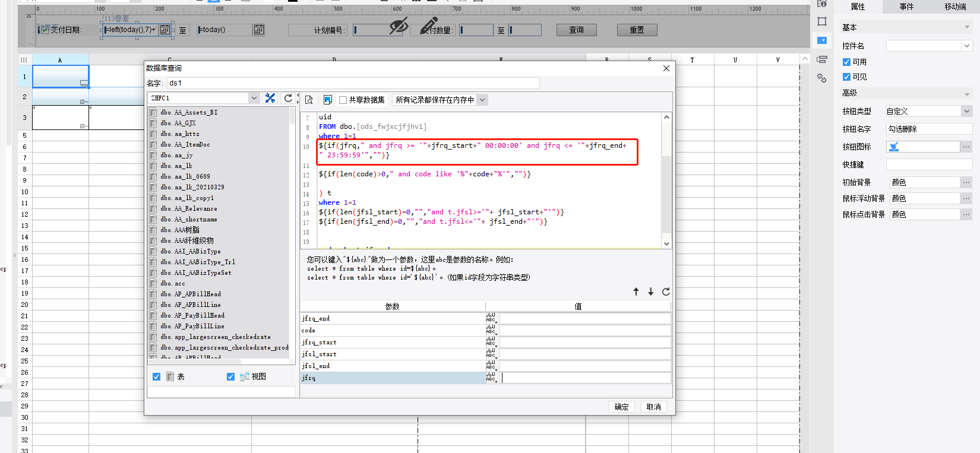Click the 快捷键 shortcut input field
This screenshot has width=980, height=453.
point(929,164)
